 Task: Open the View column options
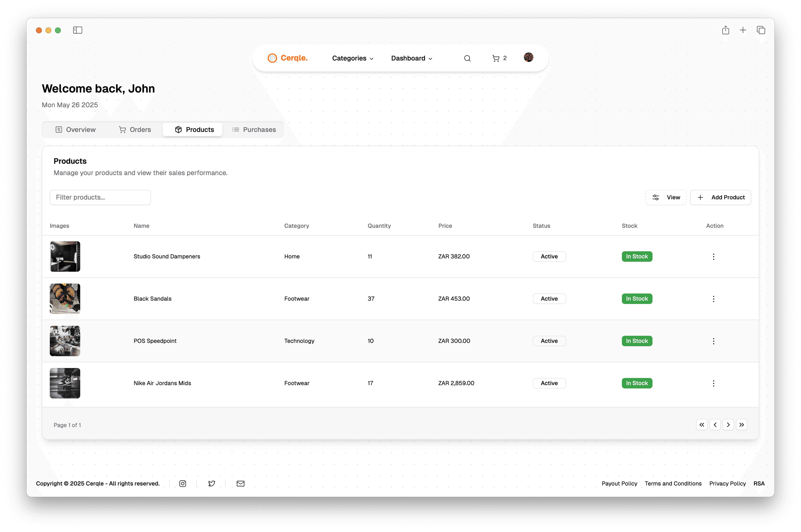click(x=666, y=197)
